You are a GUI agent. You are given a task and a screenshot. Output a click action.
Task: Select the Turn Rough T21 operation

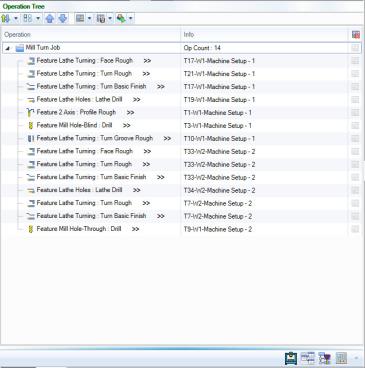coord(84,74)
